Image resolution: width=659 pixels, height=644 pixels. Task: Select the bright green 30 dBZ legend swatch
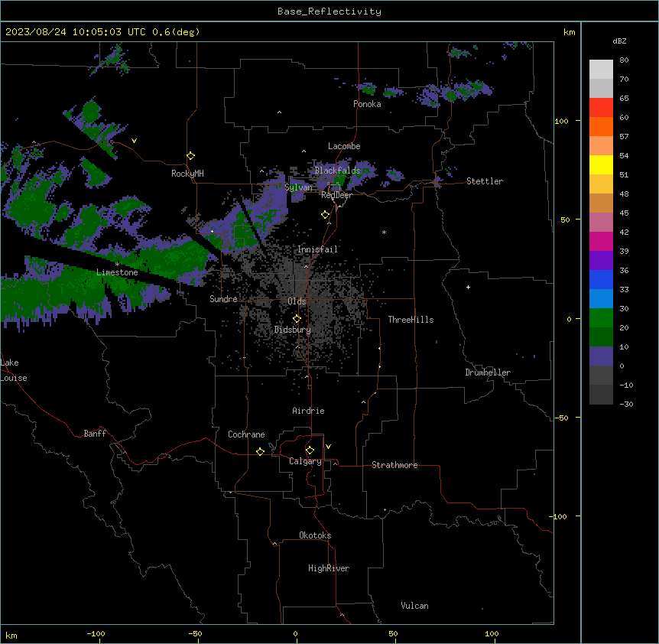[x=601, y=318]
